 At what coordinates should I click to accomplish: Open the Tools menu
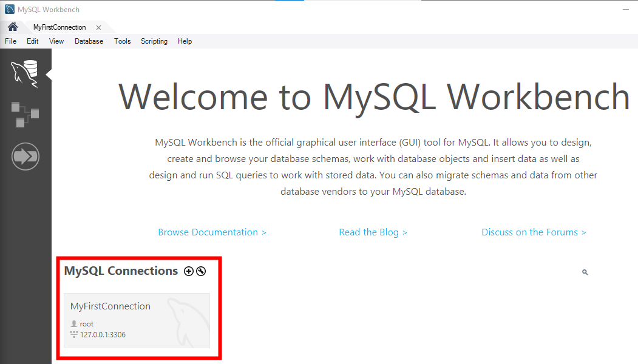coord(122,41)
